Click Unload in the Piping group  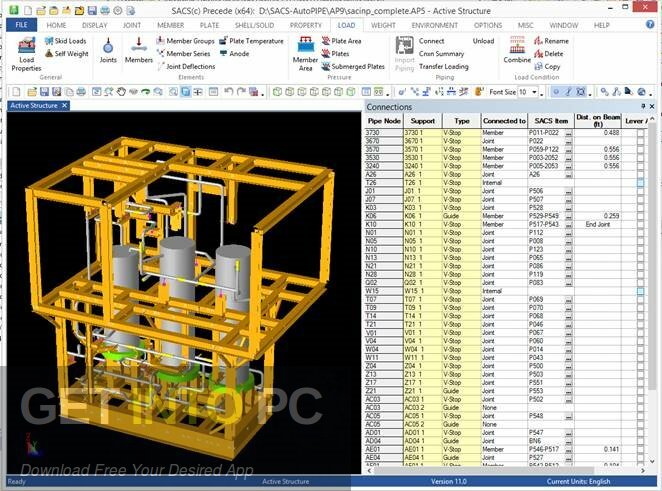483,41
